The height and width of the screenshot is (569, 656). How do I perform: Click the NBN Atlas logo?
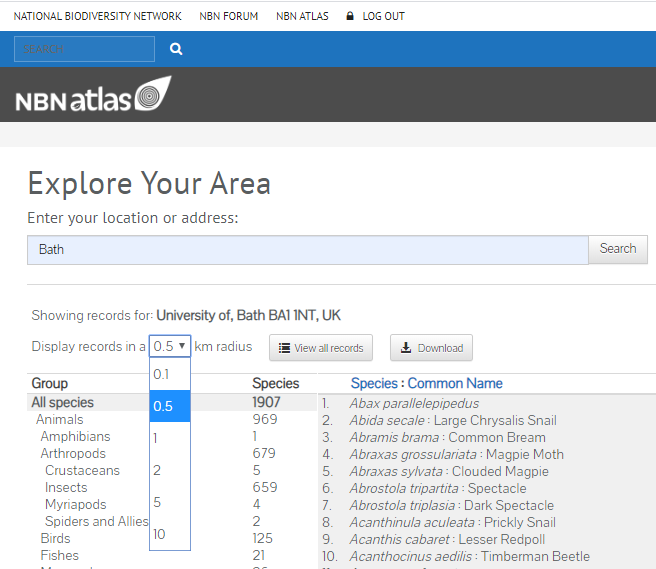(94, 94)
